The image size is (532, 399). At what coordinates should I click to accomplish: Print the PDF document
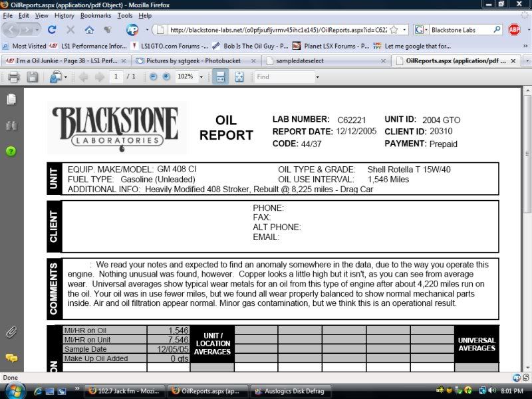click(13, 77)
